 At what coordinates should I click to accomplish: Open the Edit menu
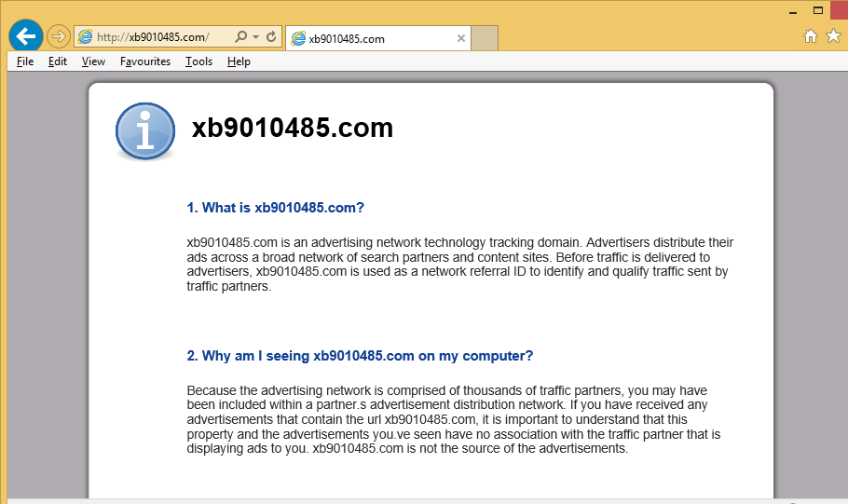click(x=58, y=61)
